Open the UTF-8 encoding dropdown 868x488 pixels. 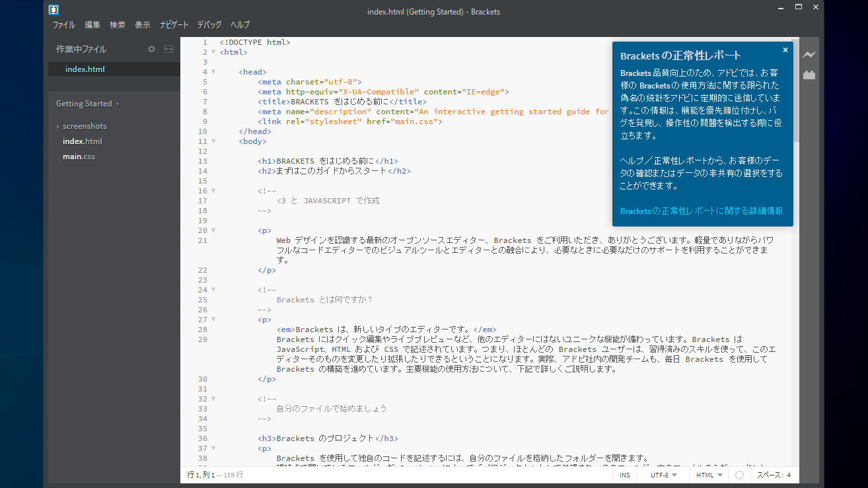(x=663, y=475)
